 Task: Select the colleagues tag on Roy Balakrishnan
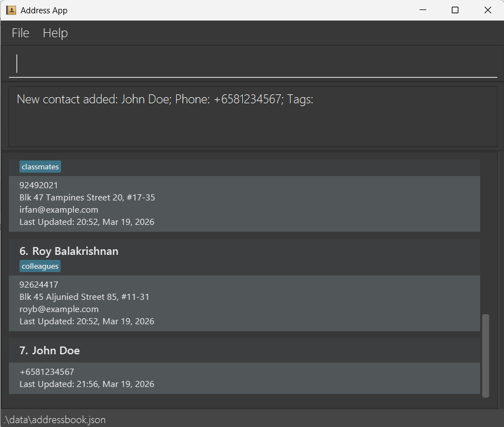(x=40, y=267)
